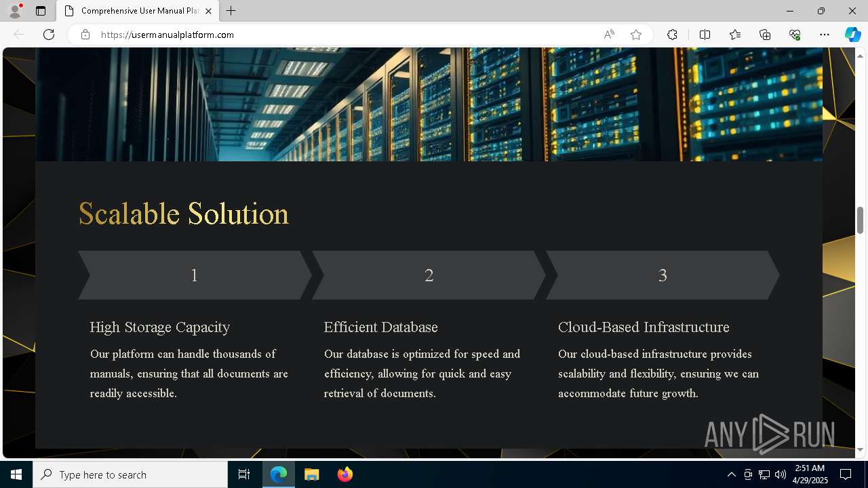868x488 pixels.
Task: Open File Explorer from the taskbar
Action: point(312,474)
